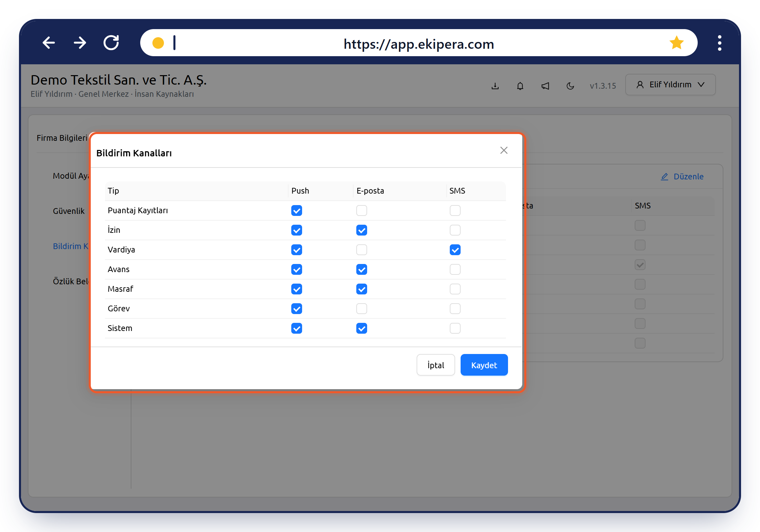Image resolution: width=760 pixels, height=532 pixels.
Task: Enable SMS for Sistem
Action: 455,328
